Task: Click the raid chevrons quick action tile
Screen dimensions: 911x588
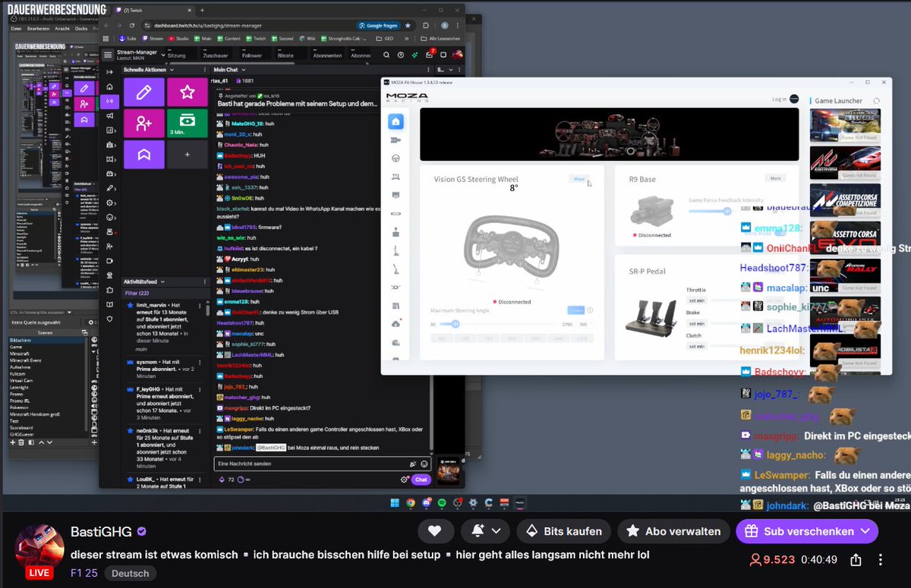Action: pyautogui.click(x=144, y=154)
